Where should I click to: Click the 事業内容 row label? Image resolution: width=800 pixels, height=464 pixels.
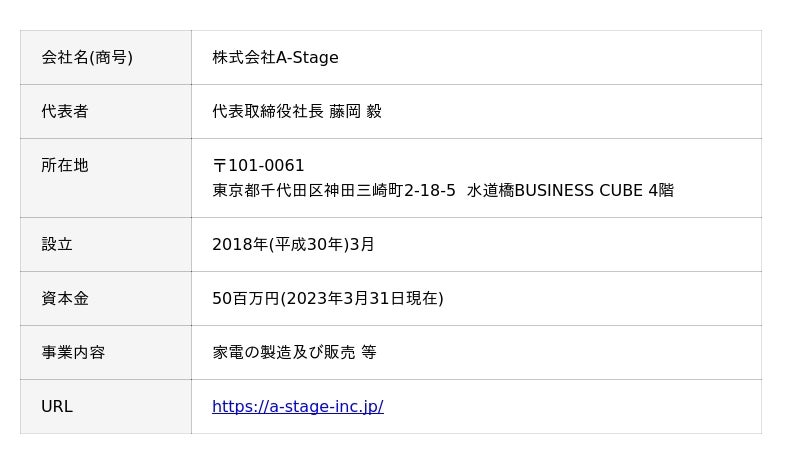coord(73,352)
